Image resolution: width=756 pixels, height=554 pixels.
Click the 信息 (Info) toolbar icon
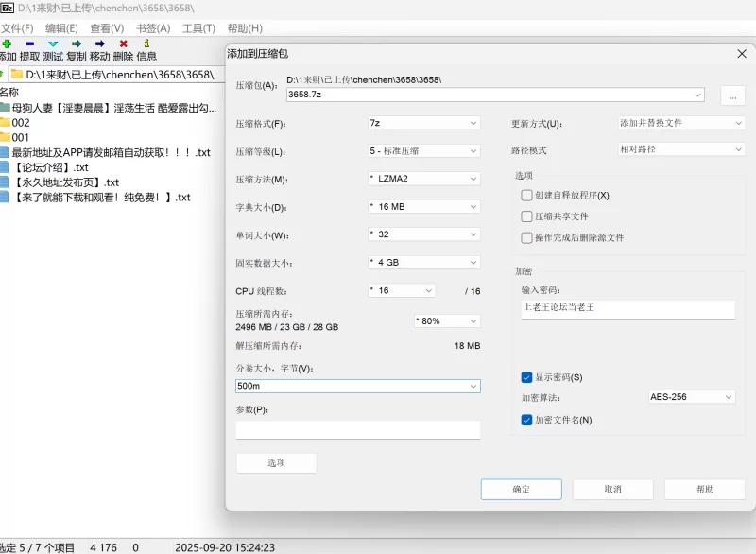pyautogui.click(x=146, y=43)
